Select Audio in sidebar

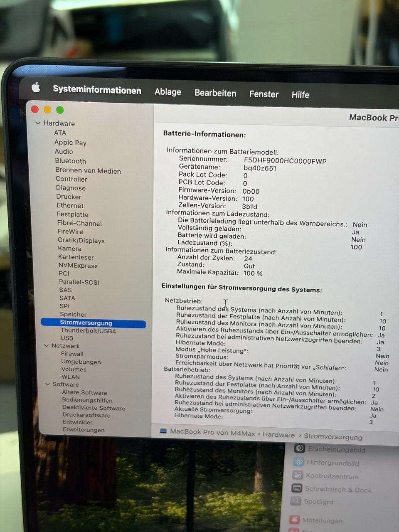64,151
